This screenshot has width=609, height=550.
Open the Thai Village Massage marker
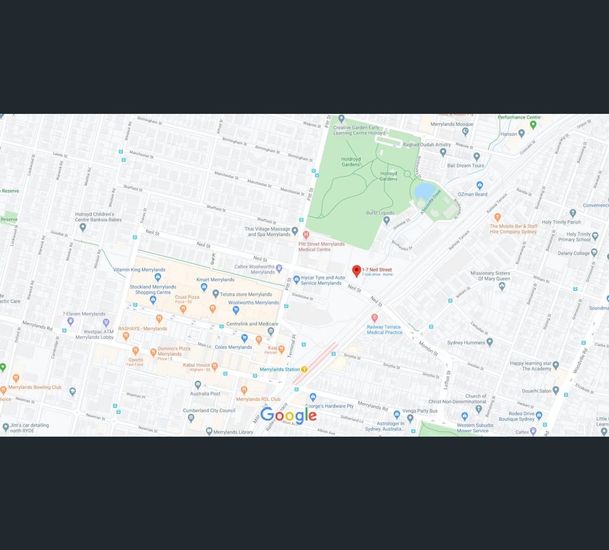(294, 231)
